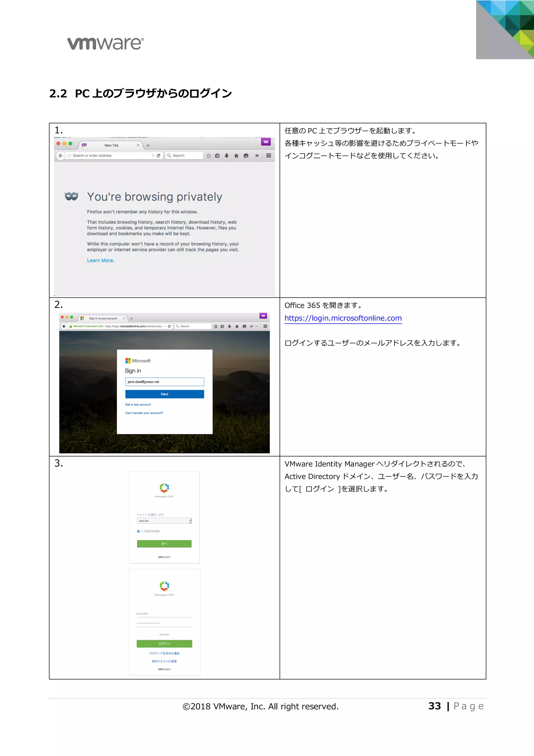This screenshot has height=756, width=534.
Task: Click Search box in New Tab browser
Action: tap(184, 155)
